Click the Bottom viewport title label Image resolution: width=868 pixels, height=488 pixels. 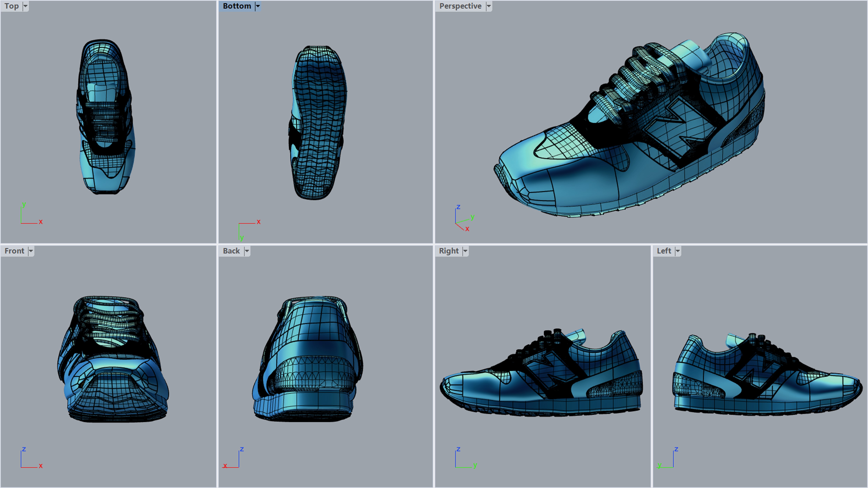[237, 6]
